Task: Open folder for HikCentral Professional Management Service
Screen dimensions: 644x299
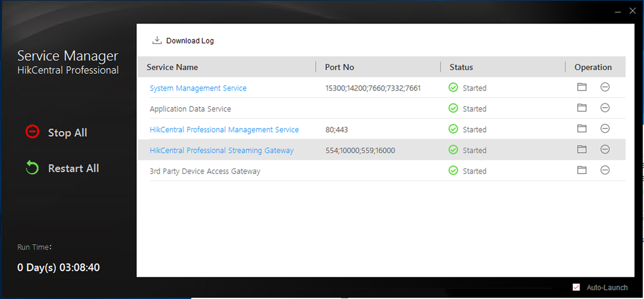Action: (x=582, y=129)
